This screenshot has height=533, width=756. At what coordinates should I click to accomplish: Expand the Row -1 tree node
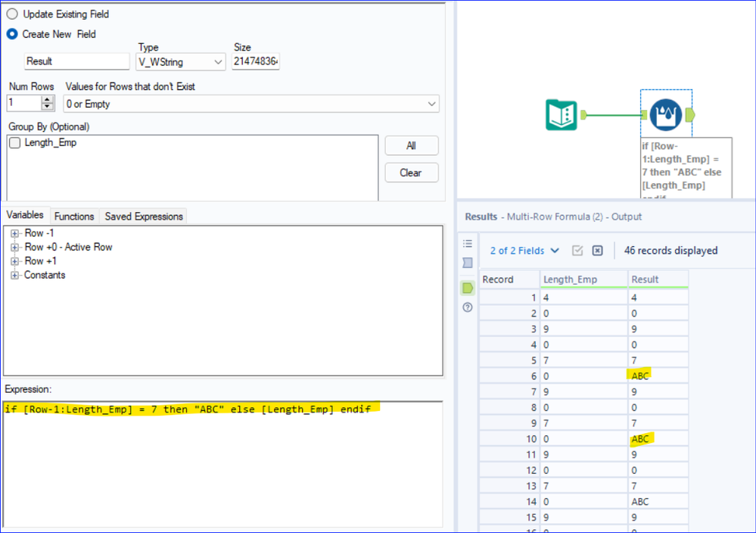tap(14, 233)
